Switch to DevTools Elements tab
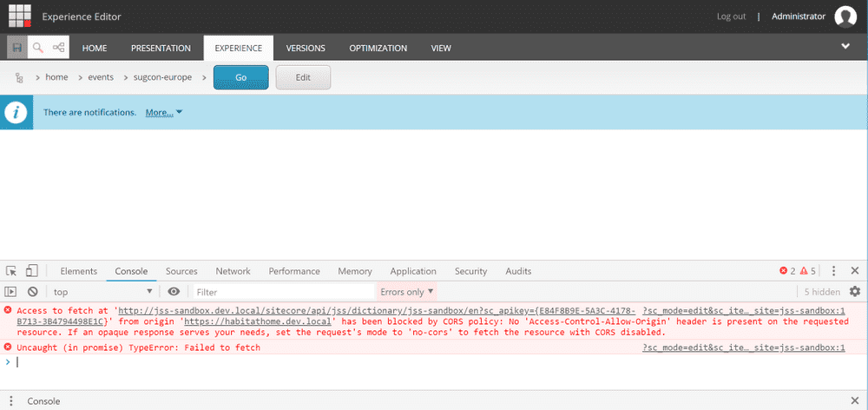Image resolution: width=868 pixels, height=410 pixels. click(x=79, y=271)
